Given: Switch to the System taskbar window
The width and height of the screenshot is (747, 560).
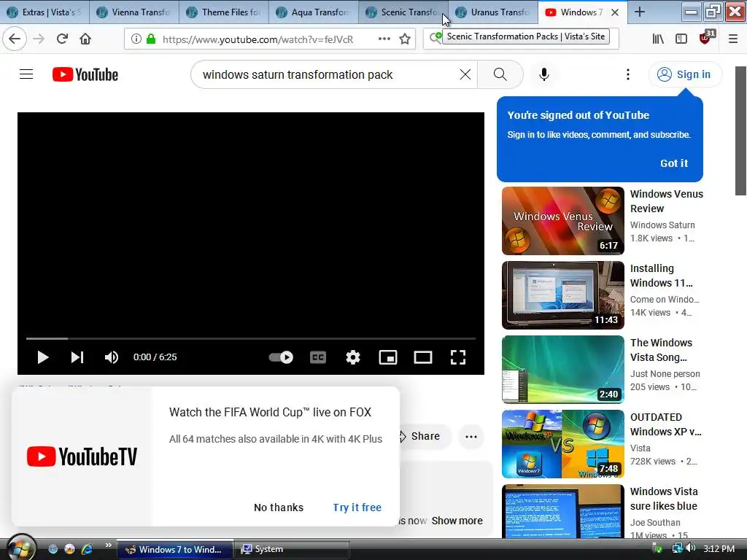Looking at the screenshot, I should pos(292,549).
